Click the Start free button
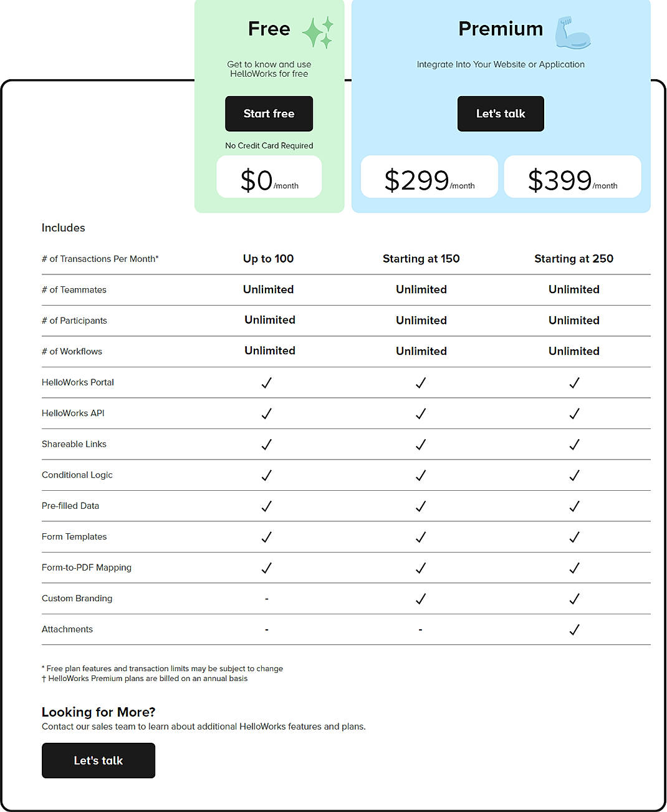The image size is (667, 812). 269,114
